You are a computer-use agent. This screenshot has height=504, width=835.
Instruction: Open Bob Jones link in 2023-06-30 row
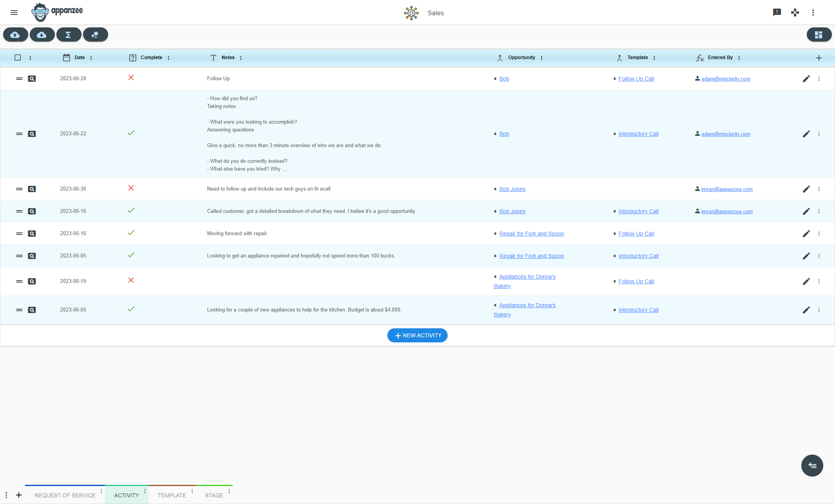[x=512, y=189]
